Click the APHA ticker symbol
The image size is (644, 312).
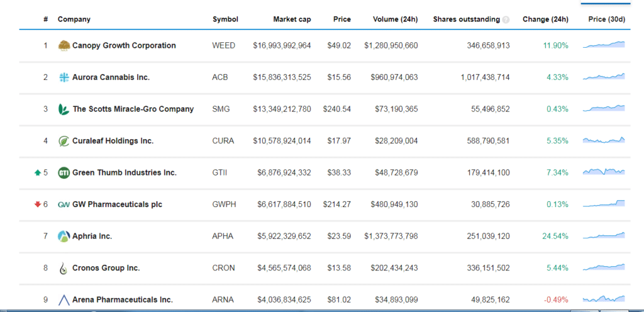[223, 237]
